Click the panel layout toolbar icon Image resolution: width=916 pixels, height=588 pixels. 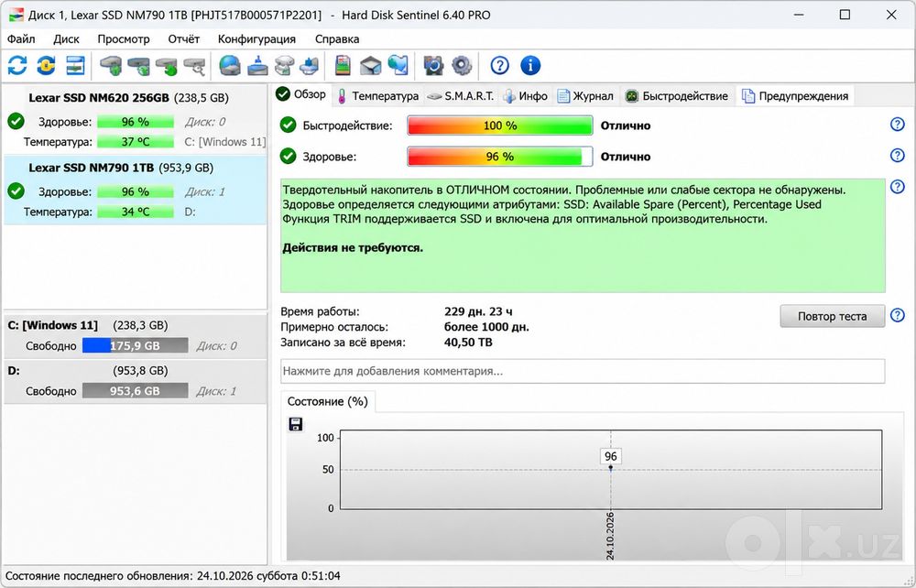pyautogui.click(x=75, y=65)
